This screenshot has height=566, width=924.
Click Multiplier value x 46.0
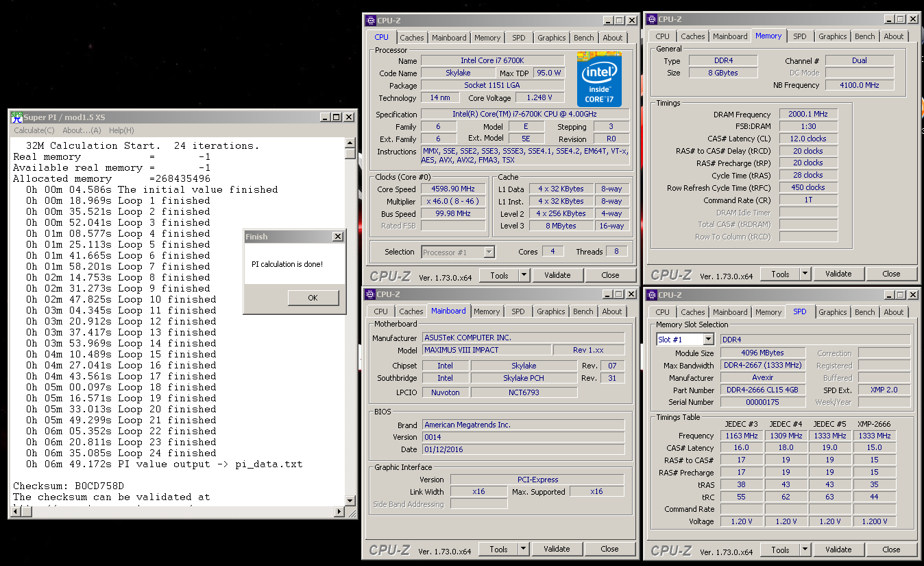tap(453, 201)
